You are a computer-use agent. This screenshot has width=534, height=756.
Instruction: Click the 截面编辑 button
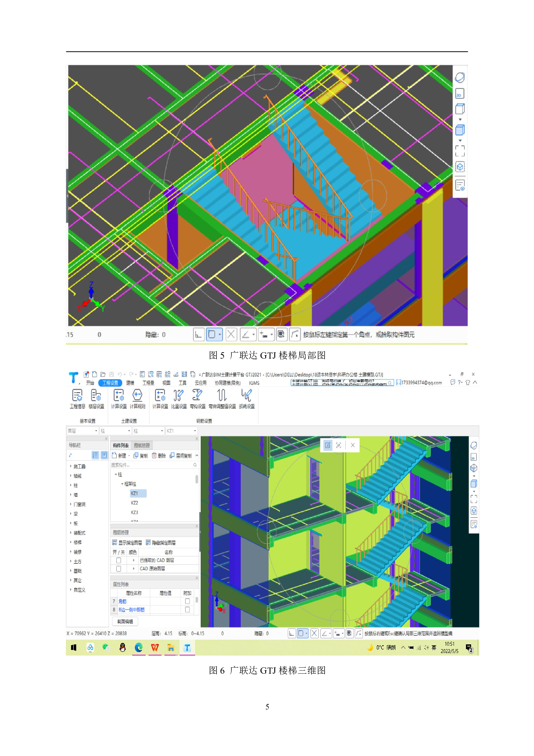tap(125, 621)
